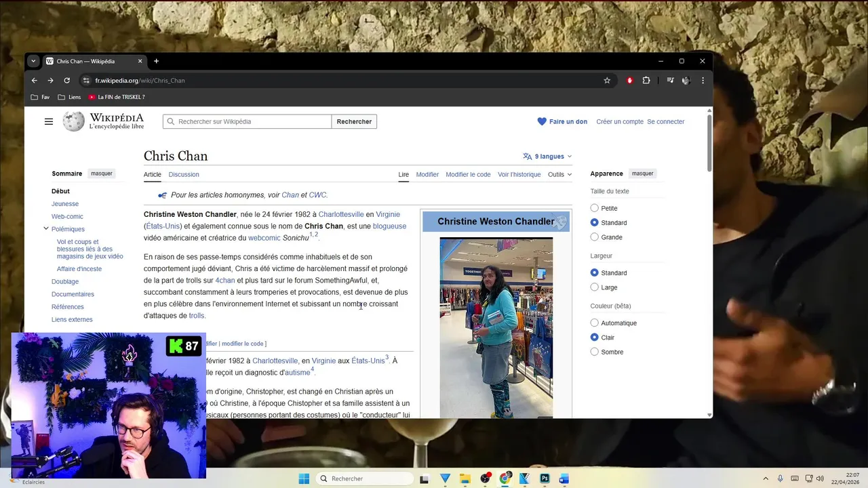
Task: Open the Fav bookmarks folder
Action: 40,97
